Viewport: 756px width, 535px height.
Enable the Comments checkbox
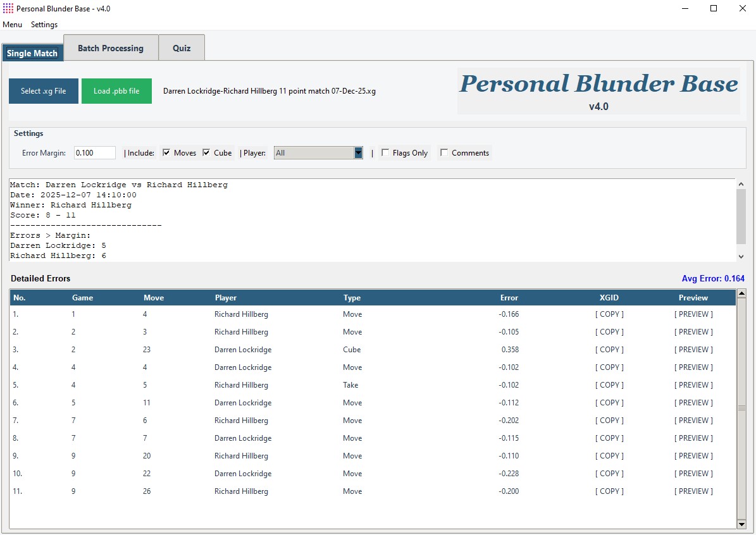point(445,152)
